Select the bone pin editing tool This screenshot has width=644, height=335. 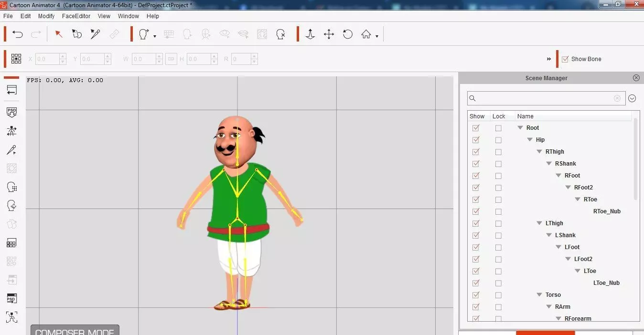(95, 34)
